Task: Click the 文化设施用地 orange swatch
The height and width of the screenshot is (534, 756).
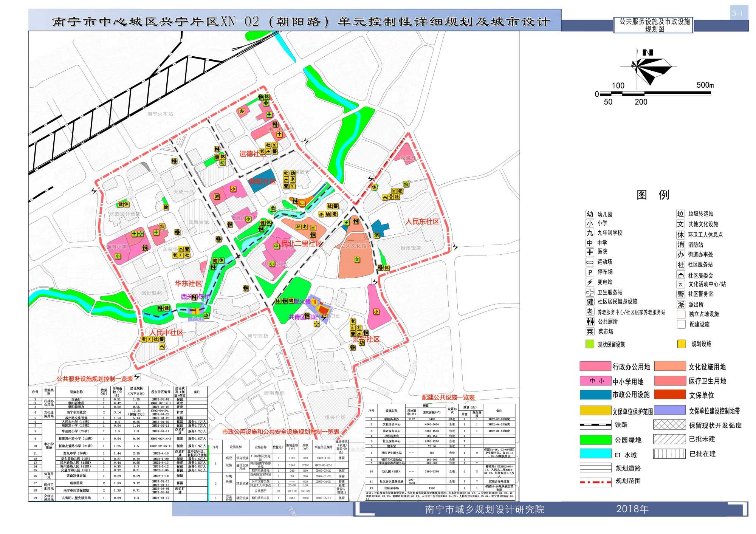Action: pyautogui.click(x=670, y=366)
